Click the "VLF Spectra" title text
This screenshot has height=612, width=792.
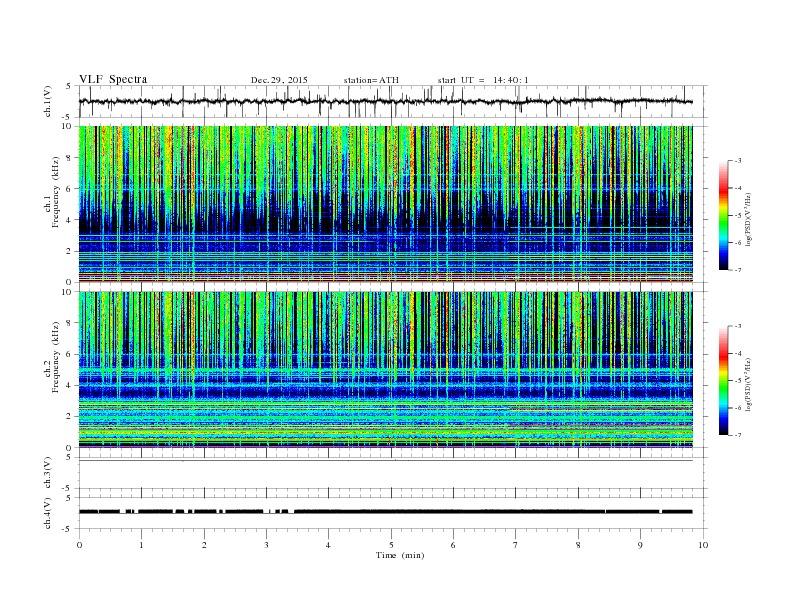click(113, 79)
